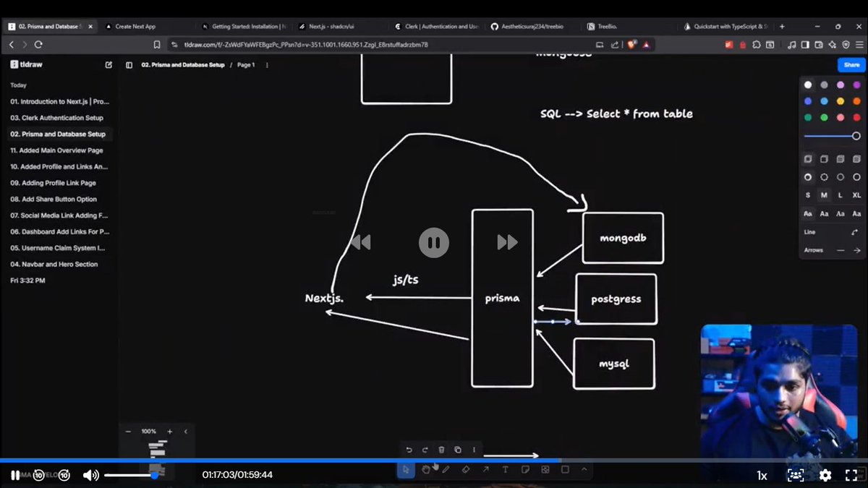This screenshot has width=868, height=488.
Task: Open page options menu next to Page 1
Action: click(267, 64)
